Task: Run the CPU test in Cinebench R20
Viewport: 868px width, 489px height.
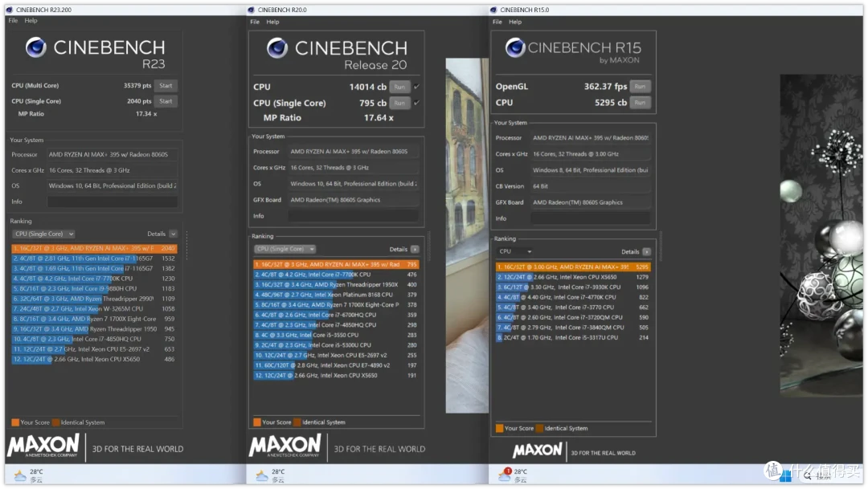Action: point(399,87)
